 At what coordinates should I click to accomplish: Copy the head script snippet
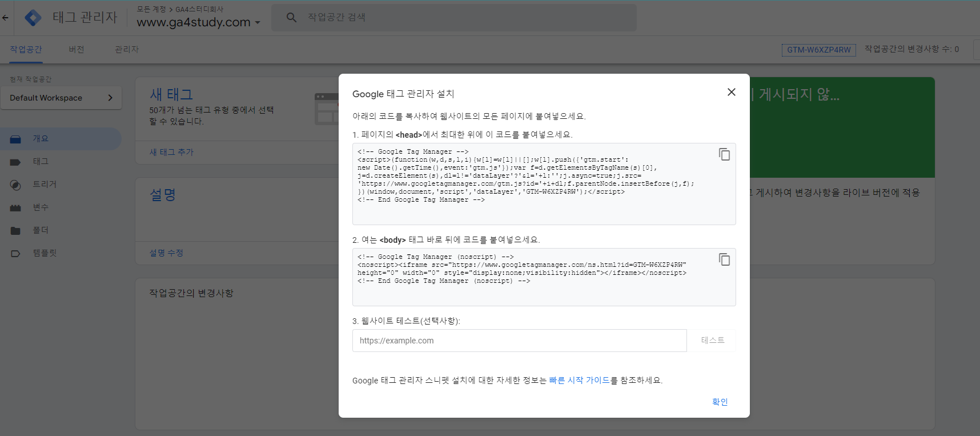tap(724, 154)
